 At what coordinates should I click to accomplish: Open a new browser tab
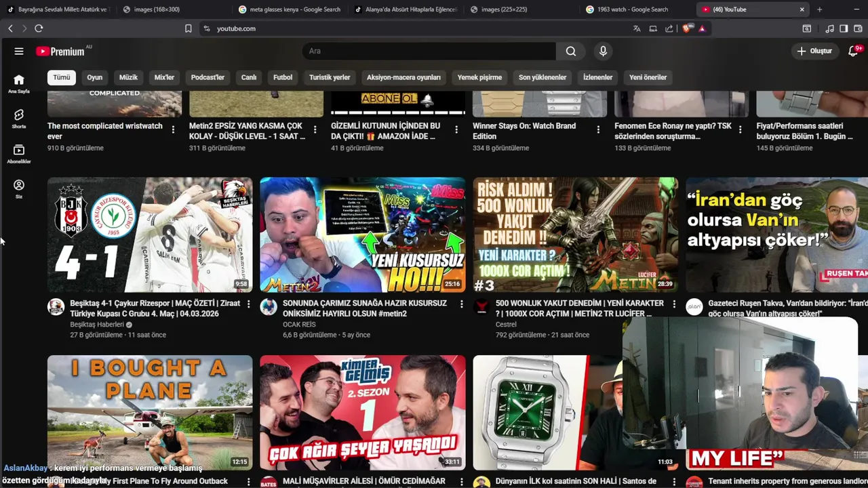[819, 9]
